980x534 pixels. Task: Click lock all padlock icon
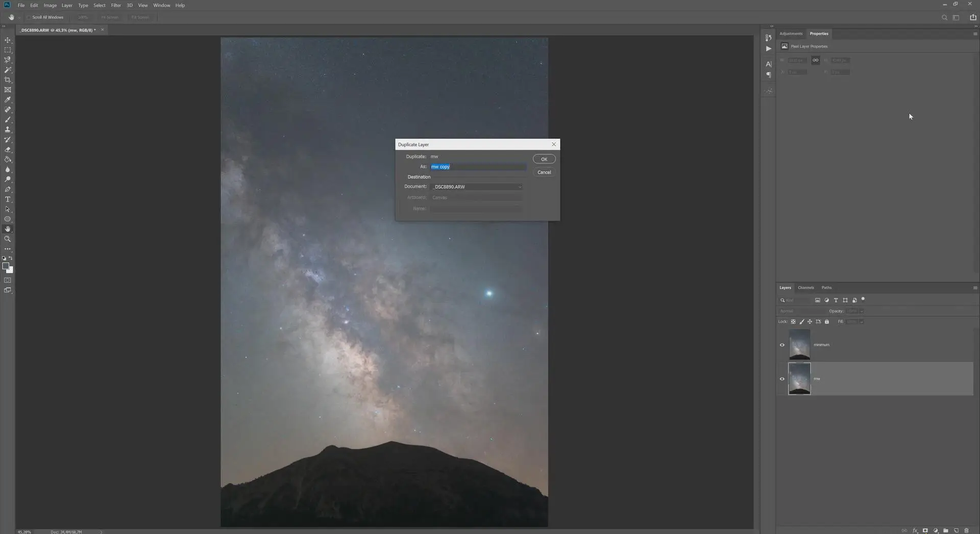coord(827,322)
